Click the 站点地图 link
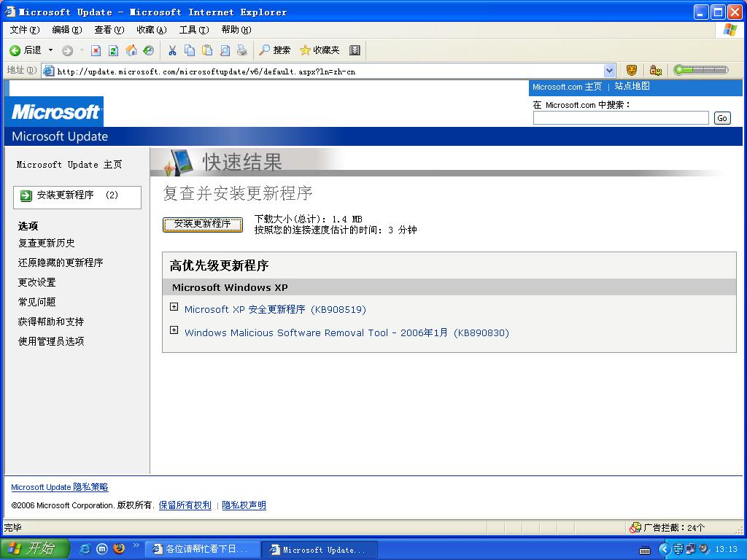Image resolution: width=747 pixels, height=560 pixels. pos(632,86)
